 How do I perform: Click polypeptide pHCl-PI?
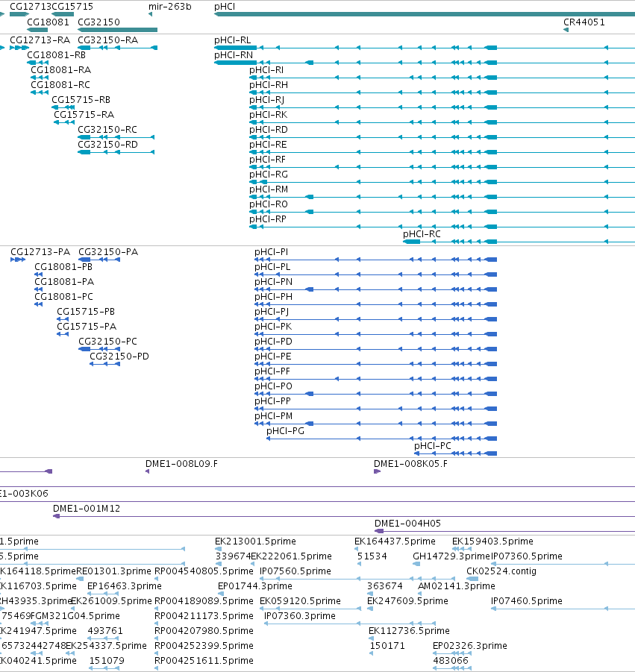click(x=272, y=252)
